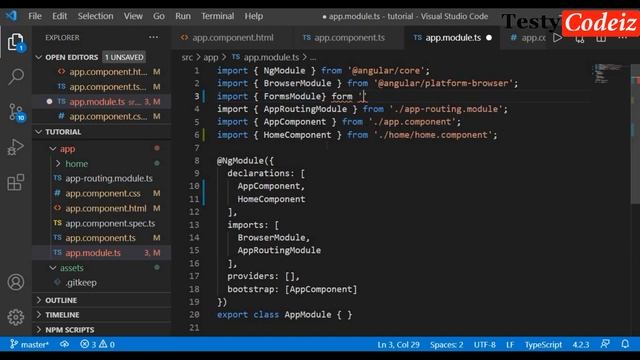Switch to the app.component.css tab
The width and height of the screenshot is (640, 360).
528,38
